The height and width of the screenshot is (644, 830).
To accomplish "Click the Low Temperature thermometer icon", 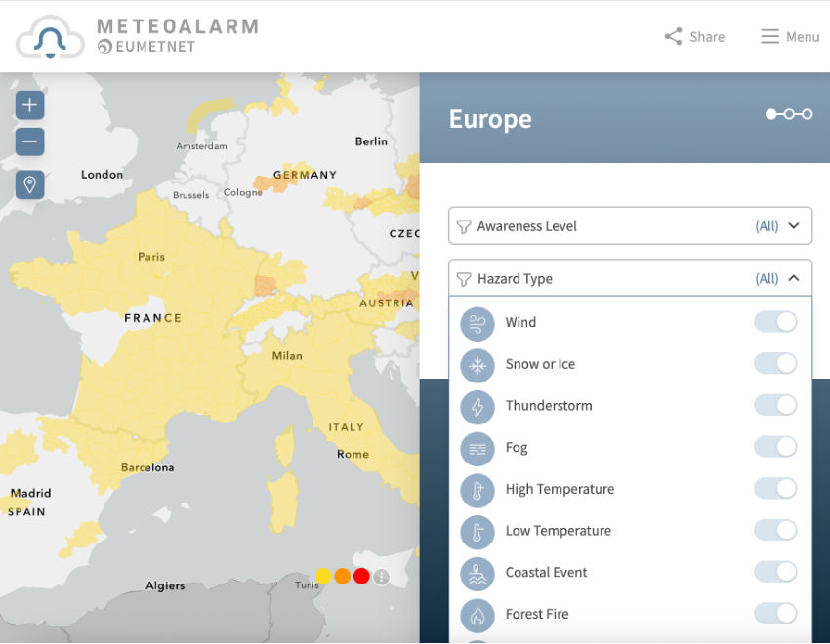I will 477,532.
